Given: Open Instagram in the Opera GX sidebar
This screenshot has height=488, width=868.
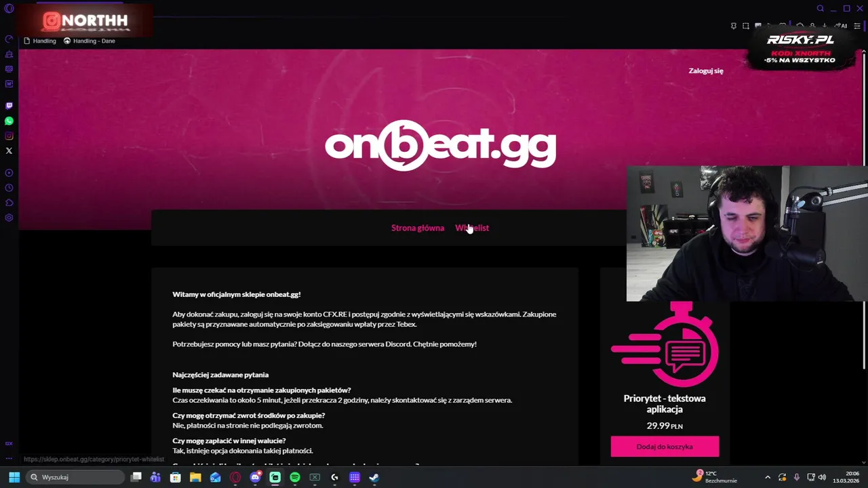Looking at the screenshot, I should (x=9, y=136).
